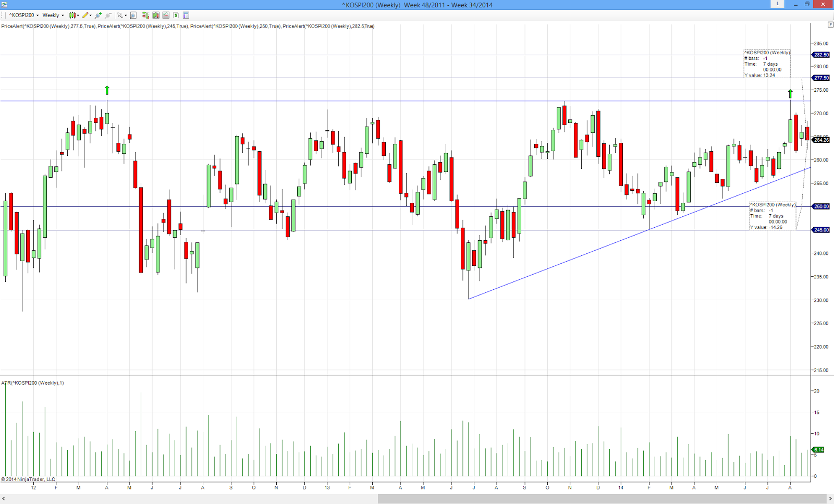Viewport: 834px width, 504px height.
Task: Click the zoom in magnifier icon
Action: pos(98,15)
